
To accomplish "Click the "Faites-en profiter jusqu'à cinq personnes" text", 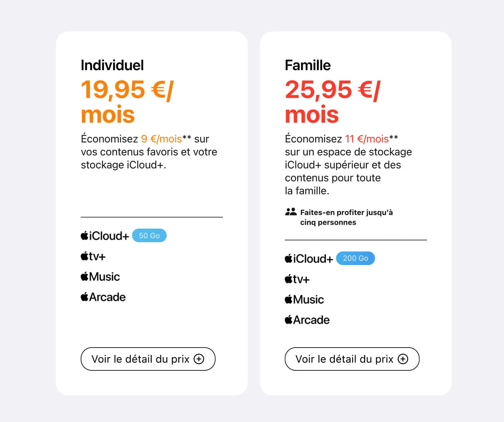I will (x=346, y=217).
